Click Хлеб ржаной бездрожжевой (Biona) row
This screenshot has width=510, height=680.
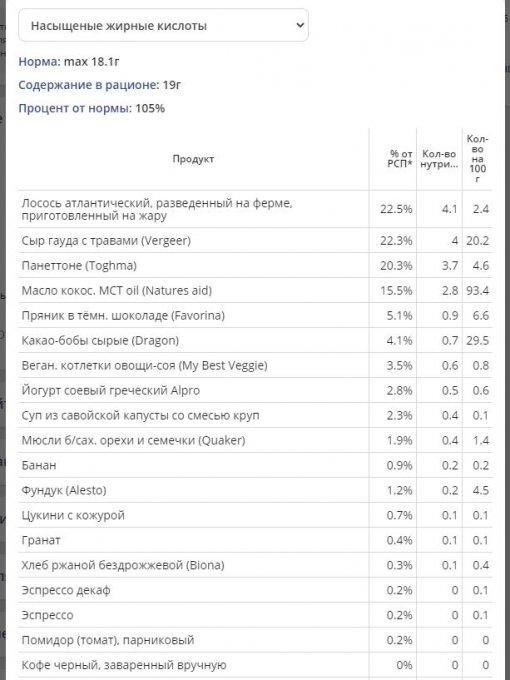[x=255, y=565]
